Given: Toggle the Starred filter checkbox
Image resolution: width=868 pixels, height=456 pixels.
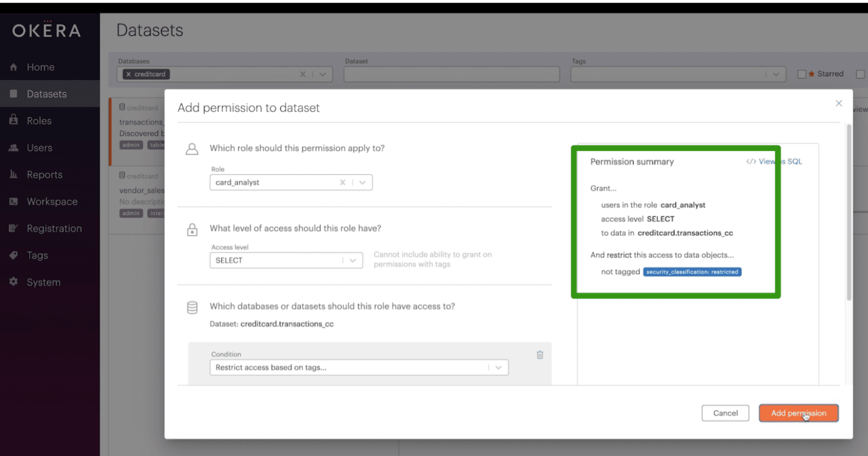Looking at the screenshot, I should click(801, 73).
